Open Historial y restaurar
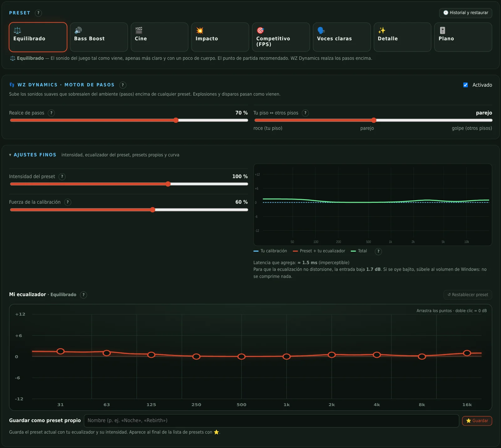The height and width of the screenshot is (448, 501). tap(466, 13)
